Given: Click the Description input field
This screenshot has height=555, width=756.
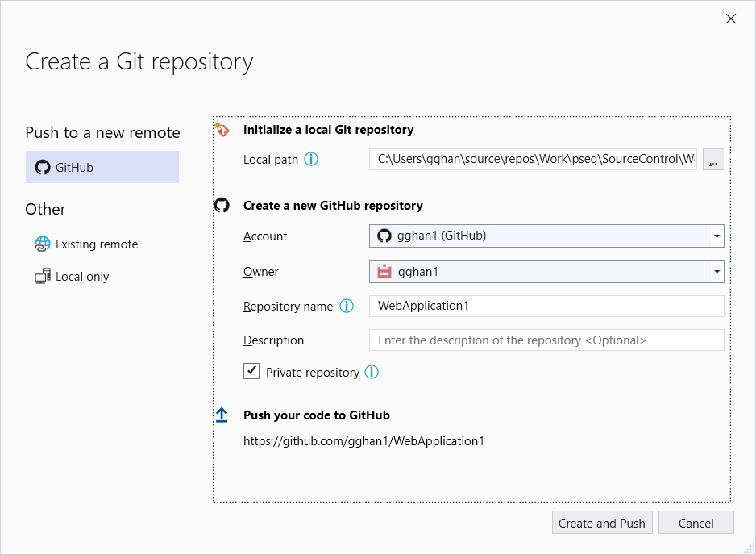Looking at the screenshot, I should point(546,340).
